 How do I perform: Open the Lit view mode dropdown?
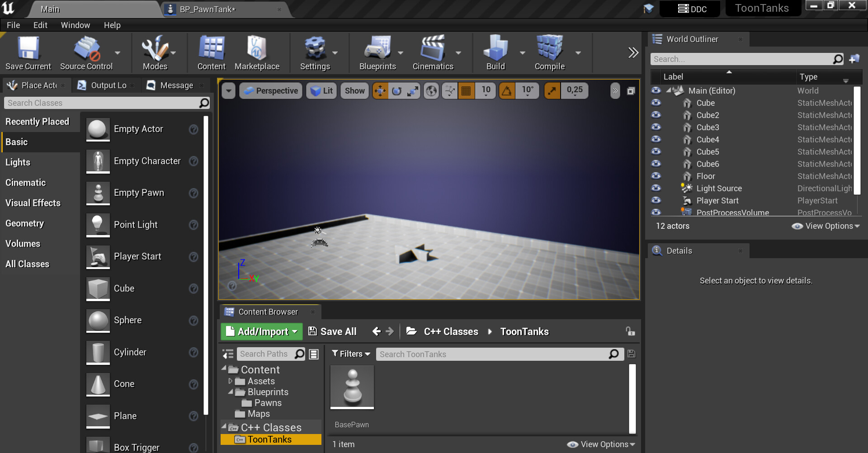coord(321,90)
